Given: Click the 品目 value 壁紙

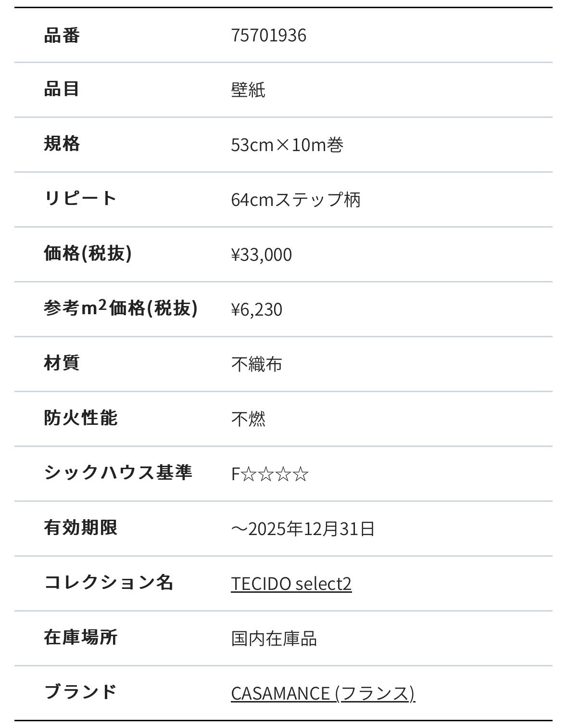Looking at the screenshot, I should 248,90.
